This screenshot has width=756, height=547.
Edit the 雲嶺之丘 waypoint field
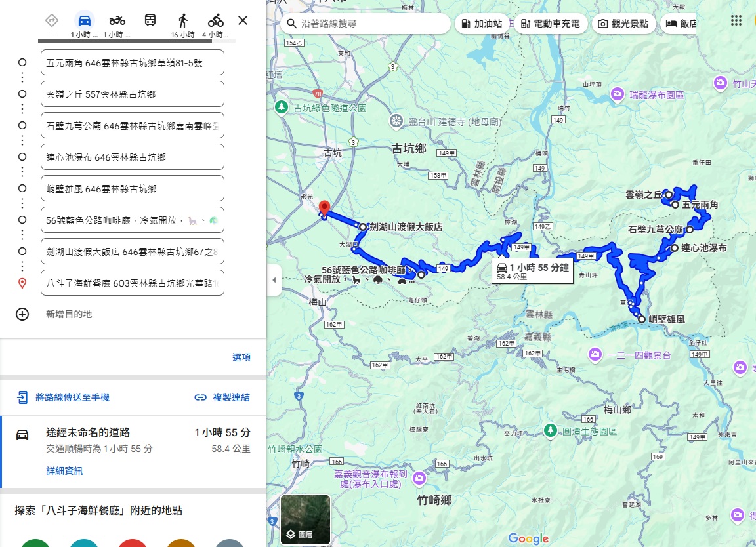tap(133, 94)
